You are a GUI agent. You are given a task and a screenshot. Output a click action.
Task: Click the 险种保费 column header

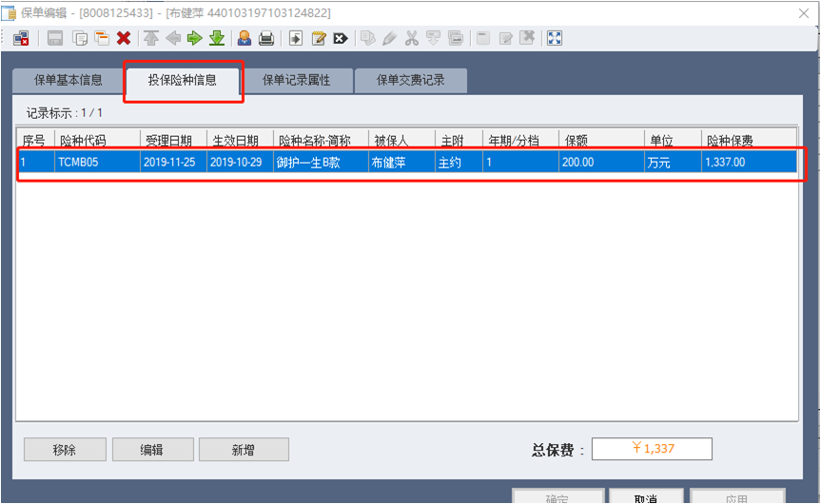pyautogui.click(x=750, y=140)
